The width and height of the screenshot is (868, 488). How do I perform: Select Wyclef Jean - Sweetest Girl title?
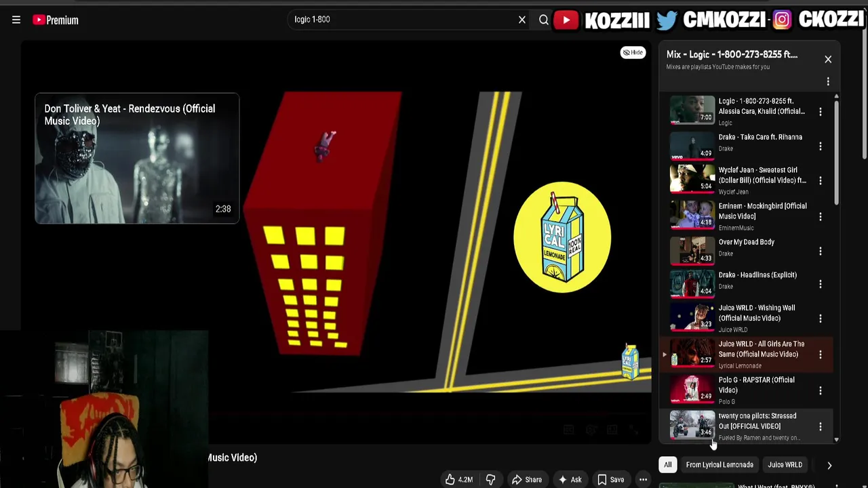tap(762, 175)
